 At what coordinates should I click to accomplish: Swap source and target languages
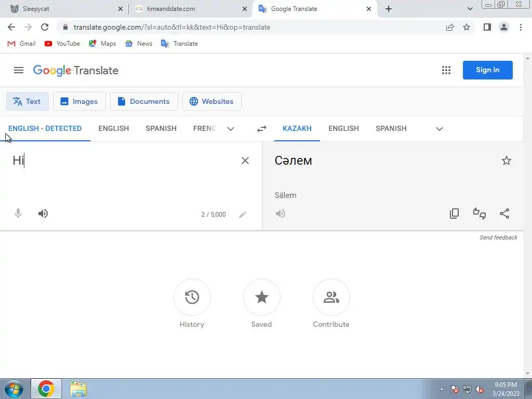tap(262, 129)
